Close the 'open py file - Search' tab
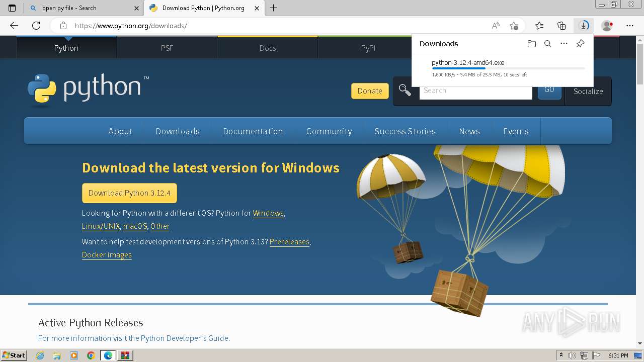Image resolution: width=644 pixels, height=362 pixels. point(136,8)
